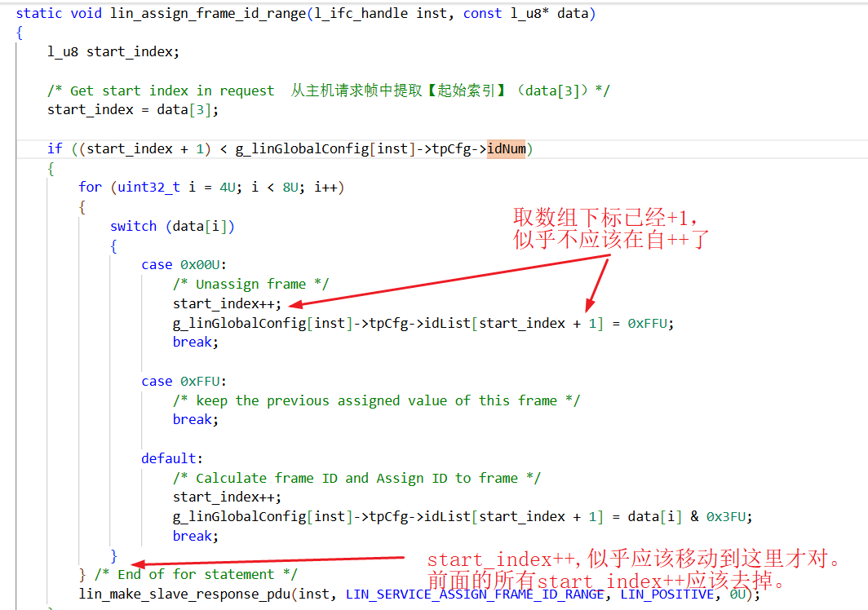The image size is (868, 610).
Task: Click the switch keyword
Action: tap(134, 226)
